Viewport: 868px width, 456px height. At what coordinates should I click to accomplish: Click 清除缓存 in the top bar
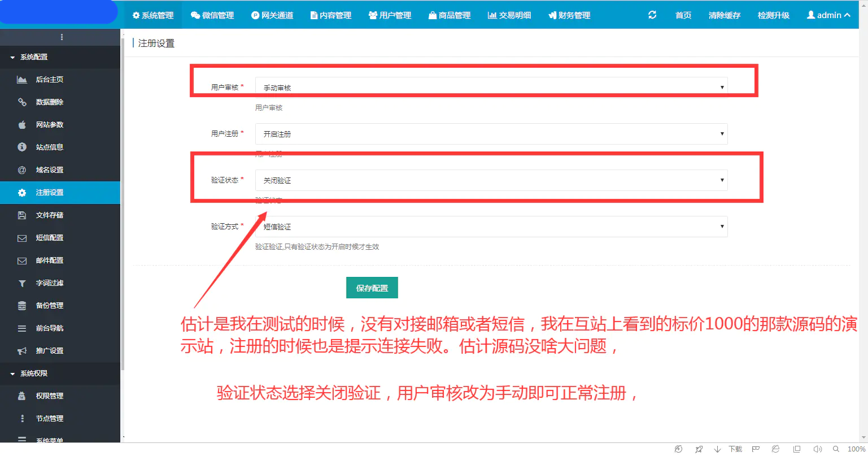[723, 15]
